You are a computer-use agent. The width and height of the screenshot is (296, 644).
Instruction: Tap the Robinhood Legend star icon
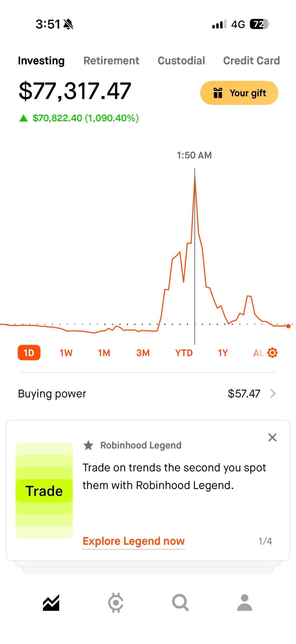[x=88, y=445]
